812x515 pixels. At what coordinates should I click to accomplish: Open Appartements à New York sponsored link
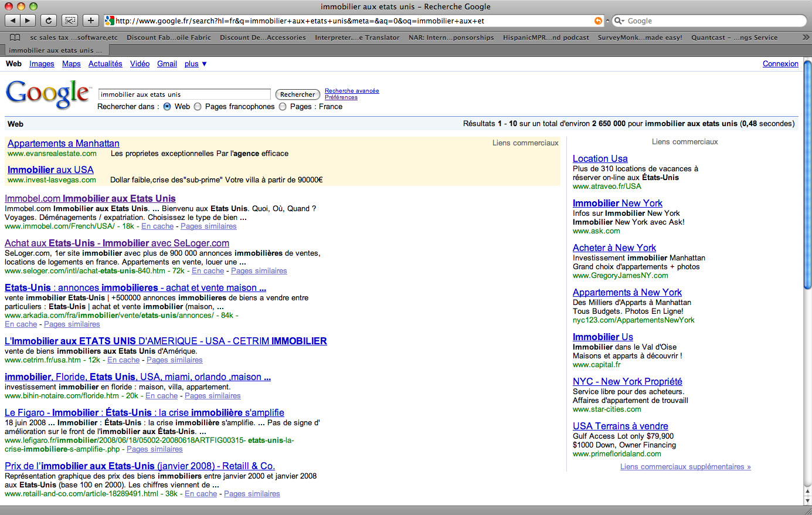pos(627,293)
